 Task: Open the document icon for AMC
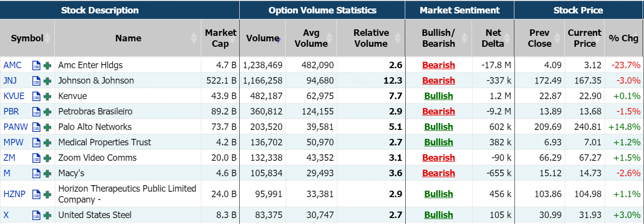tap(36, 65)
